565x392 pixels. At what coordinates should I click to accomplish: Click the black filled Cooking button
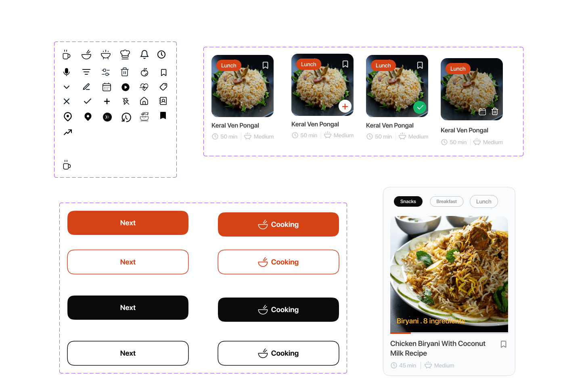pyautogui.click(x=278, y=310)
